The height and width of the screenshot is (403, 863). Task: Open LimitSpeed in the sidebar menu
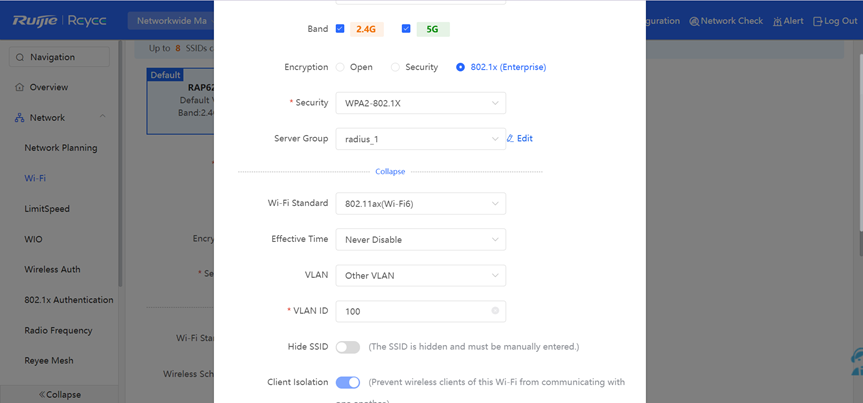pos(47,209)
